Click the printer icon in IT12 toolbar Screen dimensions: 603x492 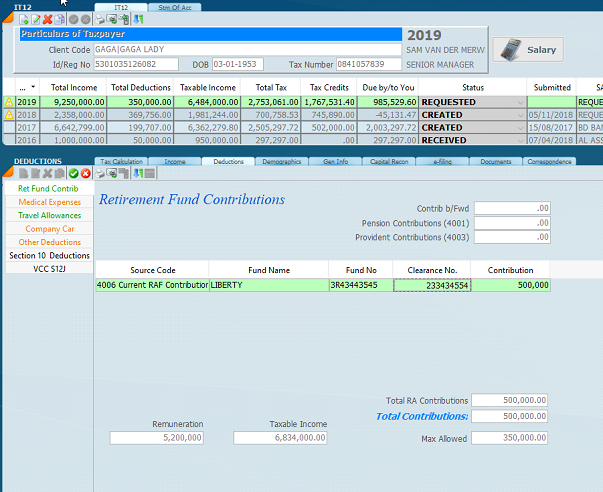tap(100, 19)
